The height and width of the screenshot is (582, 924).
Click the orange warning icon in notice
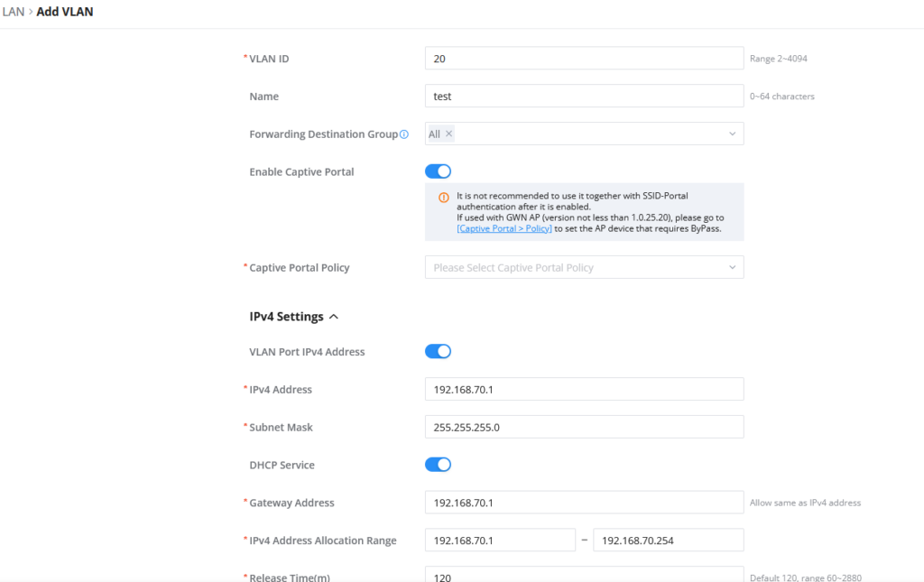pos(444,198)
